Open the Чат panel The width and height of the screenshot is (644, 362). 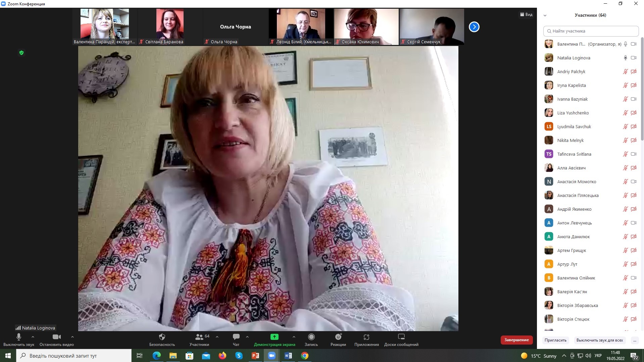pos(236,340)
